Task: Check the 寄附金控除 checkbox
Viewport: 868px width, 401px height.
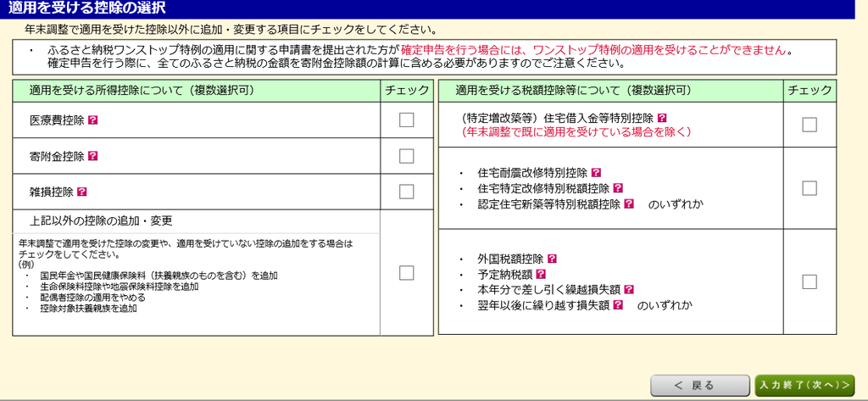Action: [x=406, y=156]
